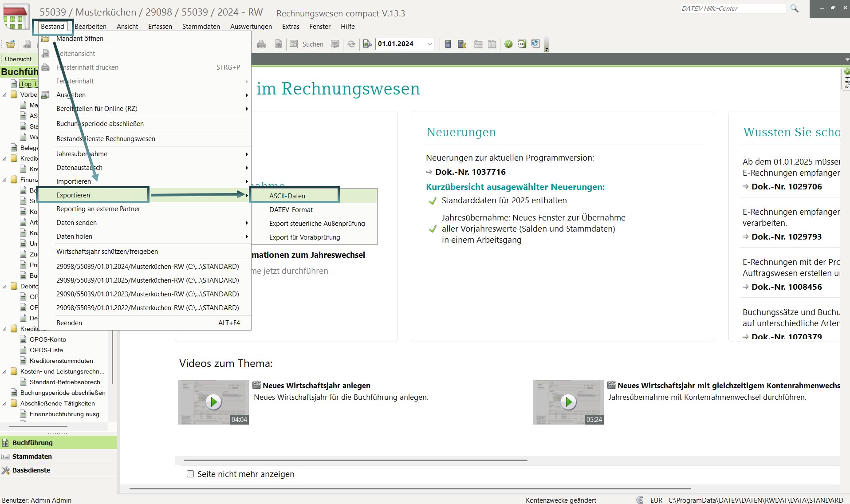Click the Euro calculator toolbar icon

click(462, 44)
